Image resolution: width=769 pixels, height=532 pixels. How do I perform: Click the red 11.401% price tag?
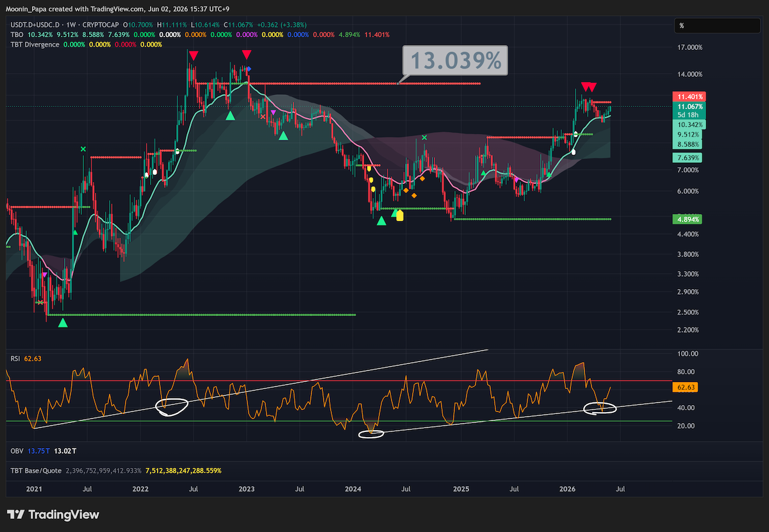689,96
